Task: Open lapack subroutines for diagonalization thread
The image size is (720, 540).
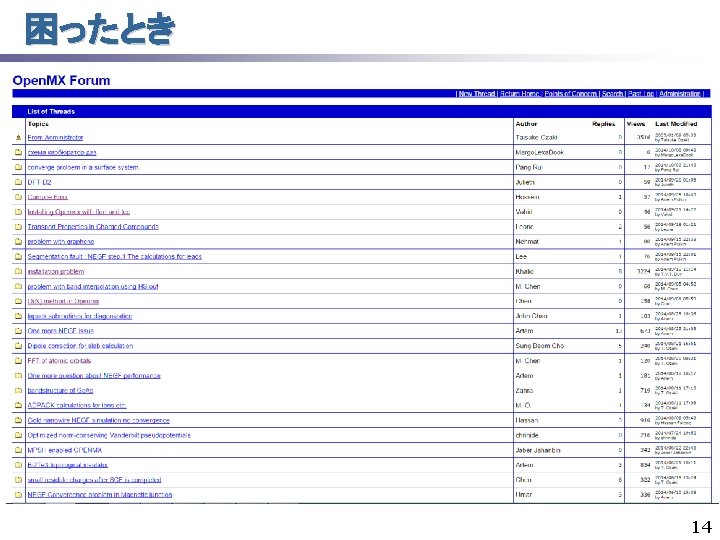Action: coord(80,316)
